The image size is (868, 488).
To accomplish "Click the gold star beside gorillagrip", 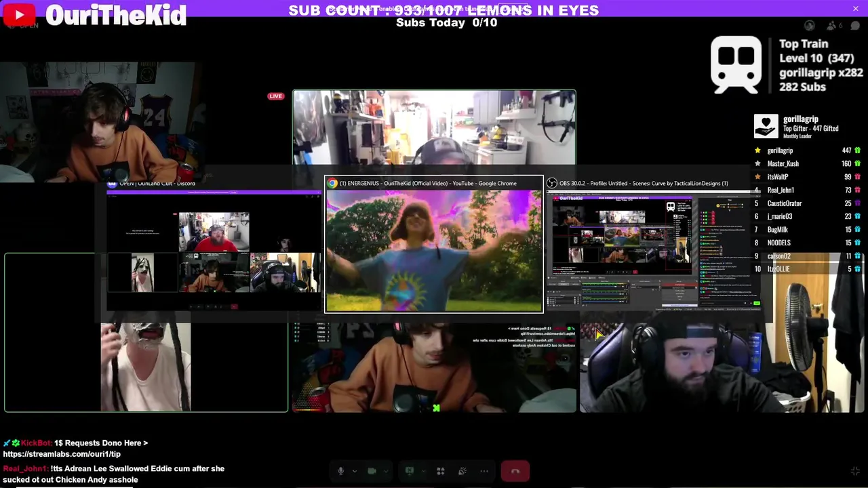I will [x=757, y=150].
